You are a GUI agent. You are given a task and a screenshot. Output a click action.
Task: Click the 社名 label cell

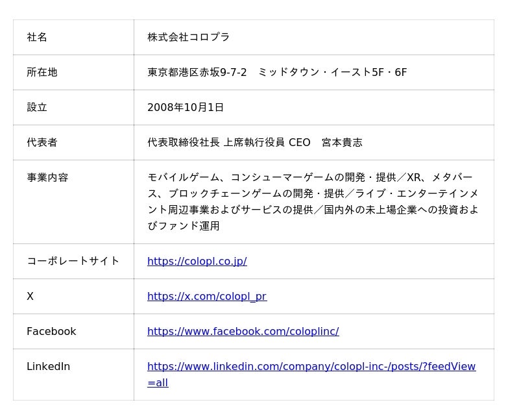click(x=37, y=37)
